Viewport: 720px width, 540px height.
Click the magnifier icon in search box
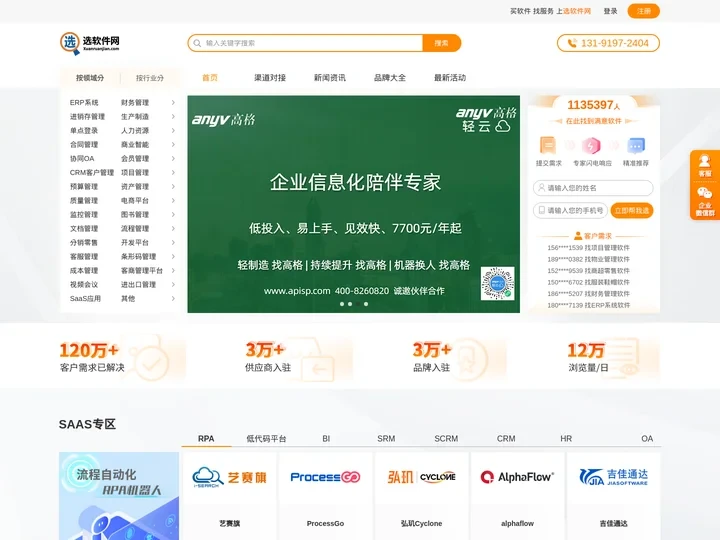197,43
